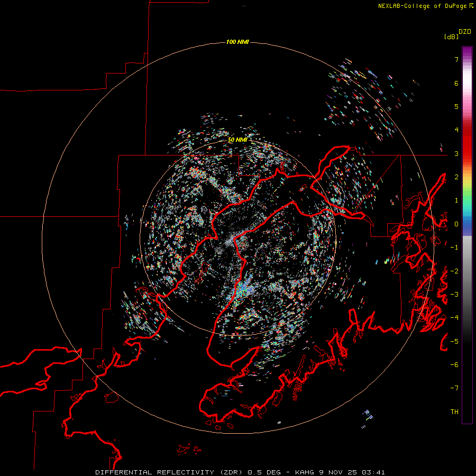Click the TH threshold label on scale
This screenshot has width=476, height=476.
coord(454,412)
